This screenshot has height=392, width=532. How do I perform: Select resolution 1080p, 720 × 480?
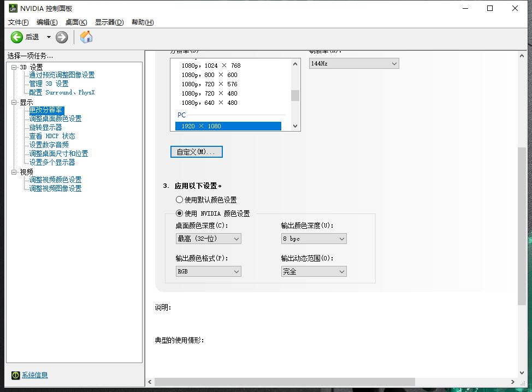coord(209,93)
